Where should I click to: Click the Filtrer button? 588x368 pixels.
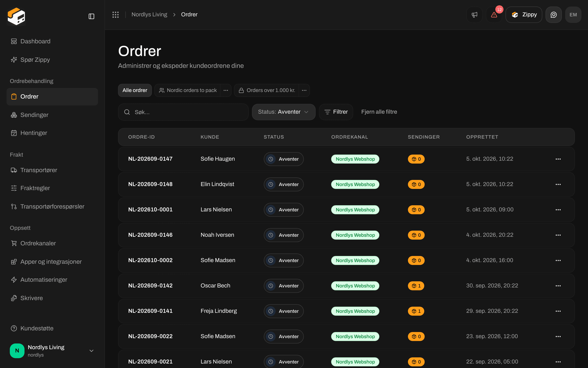[336, 112]
